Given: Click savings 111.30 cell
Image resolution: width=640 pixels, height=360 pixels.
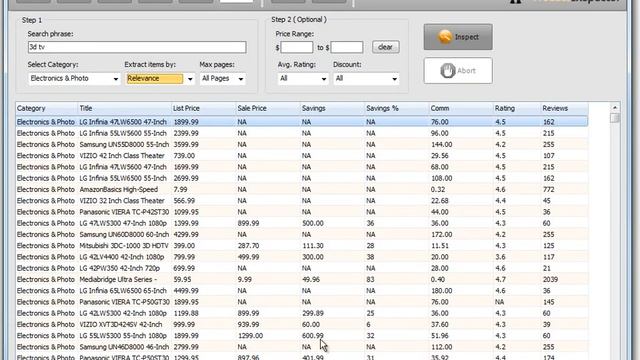Looking at the screenshot, I should click(x=313, y=246).
